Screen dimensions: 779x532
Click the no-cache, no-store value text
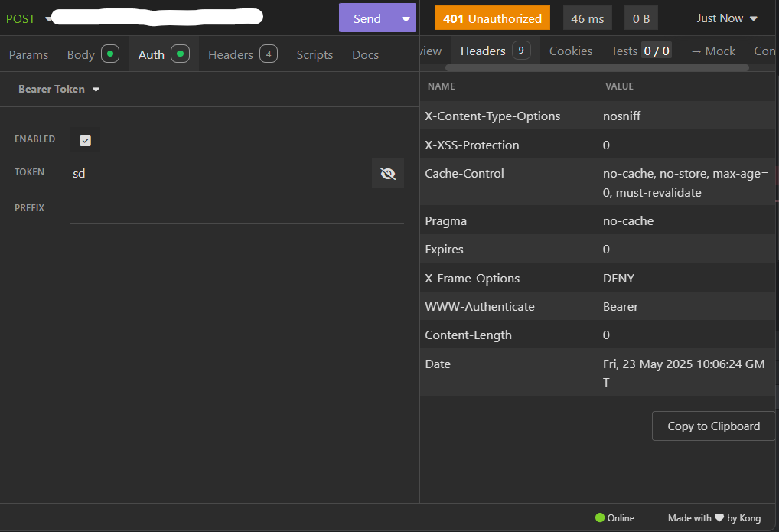point(685,183)
